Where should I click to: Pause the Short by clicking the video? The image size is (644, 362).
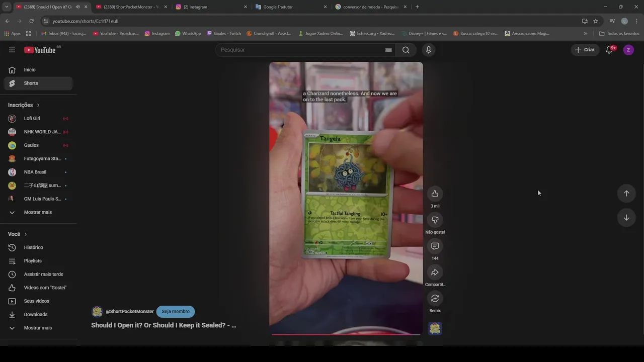[346, 198]
